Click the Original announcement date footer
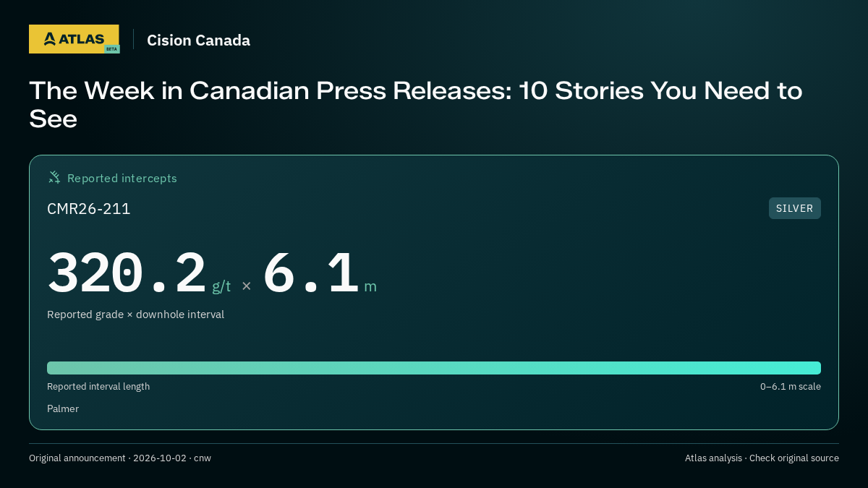Viewport: 868px width, 488px height. [120, 458]
